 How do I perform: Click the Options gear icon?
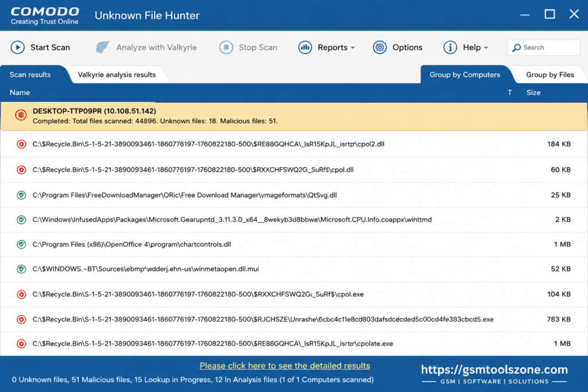[380, 47]
